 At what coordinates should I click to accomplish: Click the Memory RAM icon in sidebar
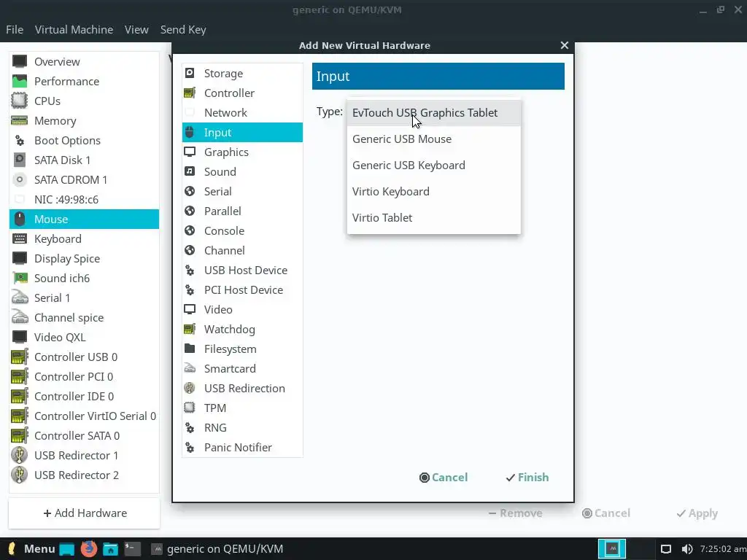[20, 120]
